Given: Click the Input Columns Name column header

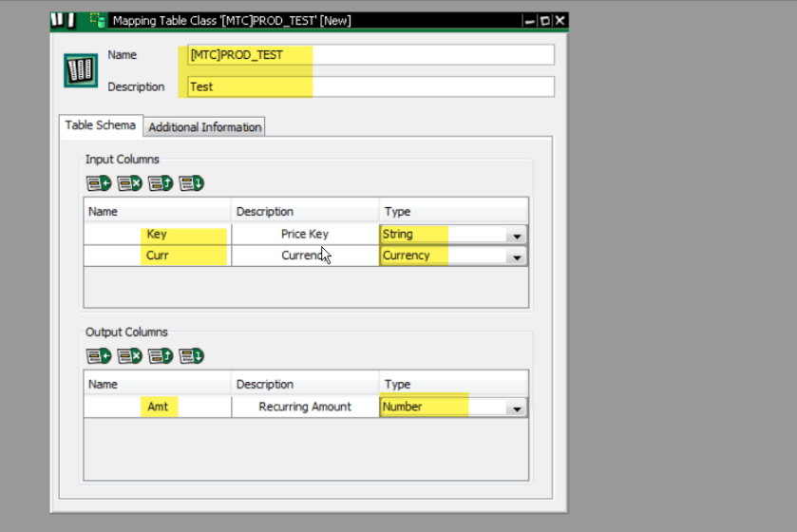Looking at the screenshot, I should (x=157, y=212).
